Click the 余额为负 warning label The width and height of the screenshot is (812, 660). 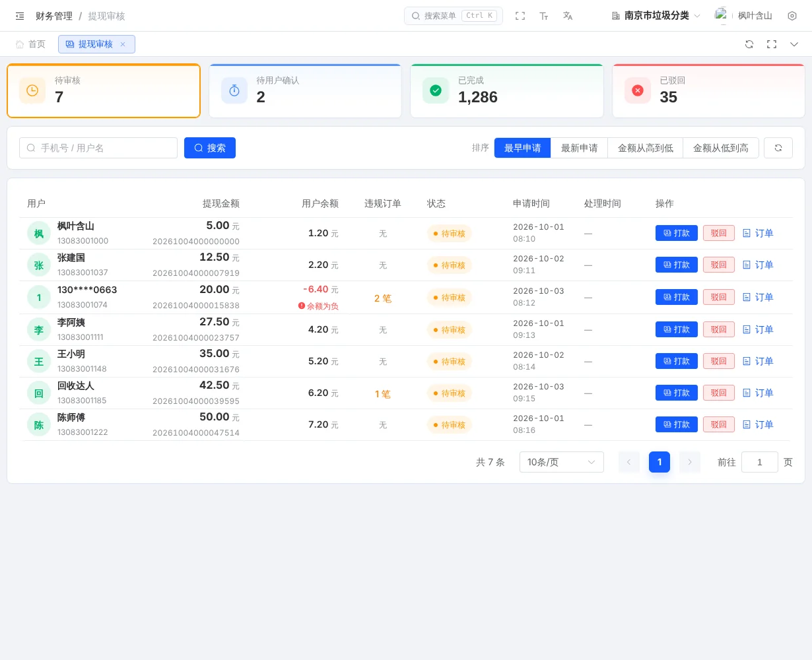tap(318, 306)
